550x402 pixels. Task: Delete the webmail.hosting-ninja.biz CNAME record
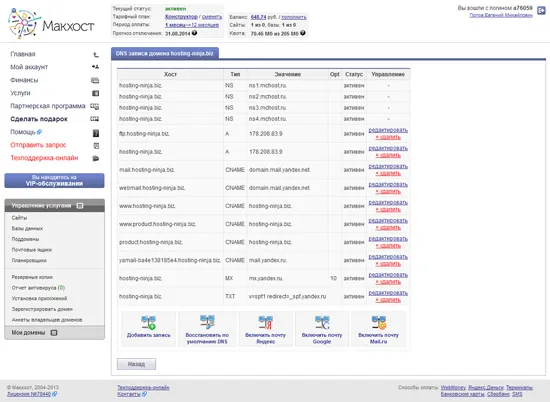tap(388, 192)
